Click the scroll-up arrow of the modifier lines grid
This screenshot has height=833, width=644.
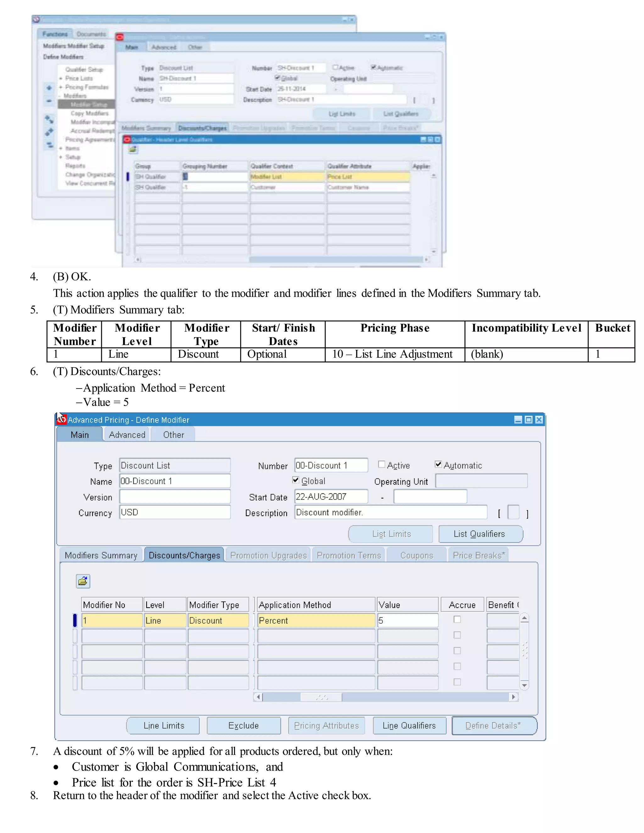[525, 619]
